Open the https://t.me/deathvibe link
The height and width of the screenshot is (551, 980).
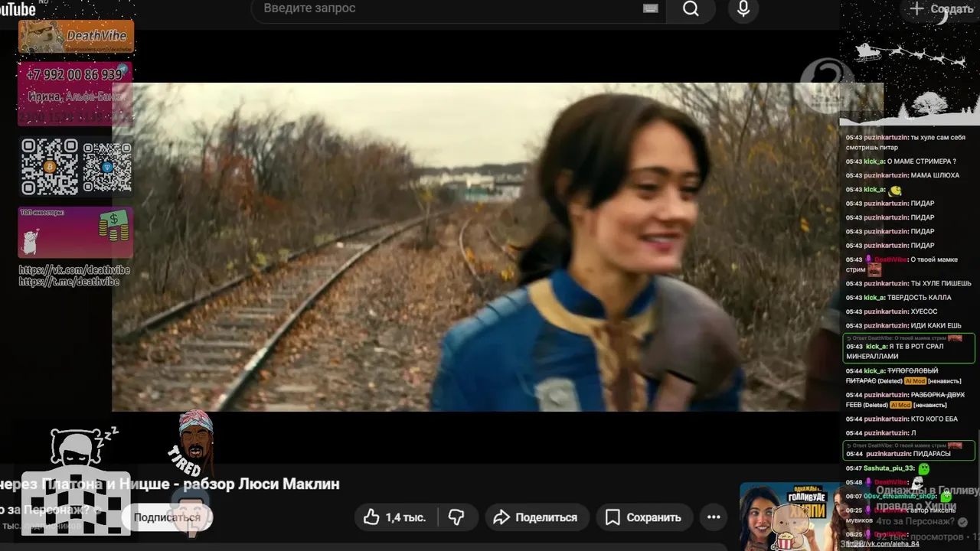[69, 281]
